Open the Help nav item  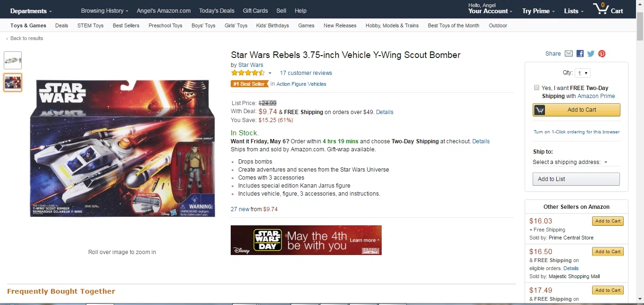click(x=301, y=10)
